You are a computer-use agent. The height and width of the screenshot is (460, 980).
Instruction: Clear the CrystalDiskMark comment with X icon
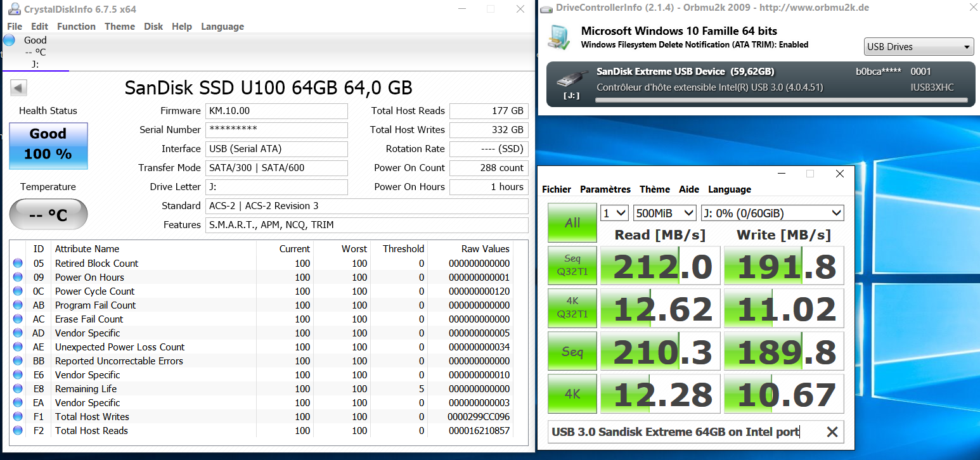tap(832, 432)
